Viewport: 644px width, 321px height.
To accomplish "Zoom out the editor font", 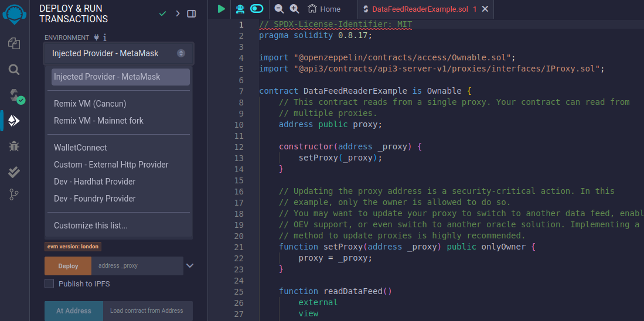I will (279, 9).
